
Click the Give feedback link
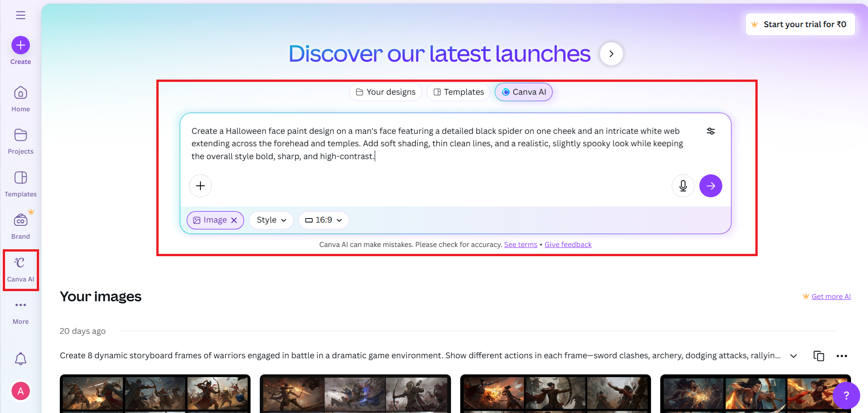[568, 245]
